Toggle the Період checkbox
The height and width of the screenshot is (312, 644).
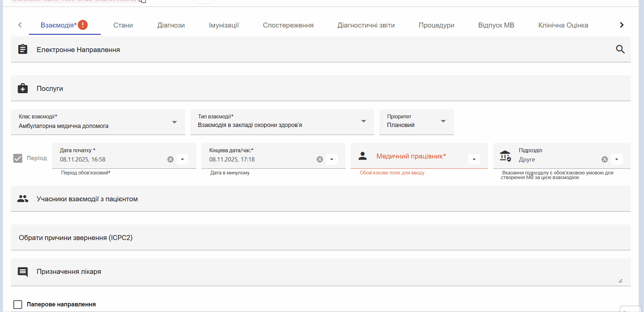tap(18, 158)
